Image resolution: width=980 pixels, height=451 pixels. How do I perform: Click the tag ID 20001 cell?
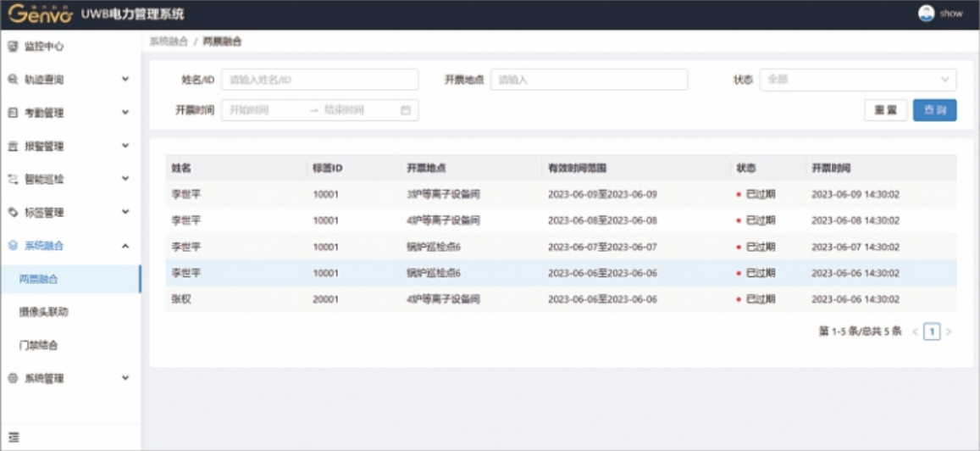tap(325, 299)
